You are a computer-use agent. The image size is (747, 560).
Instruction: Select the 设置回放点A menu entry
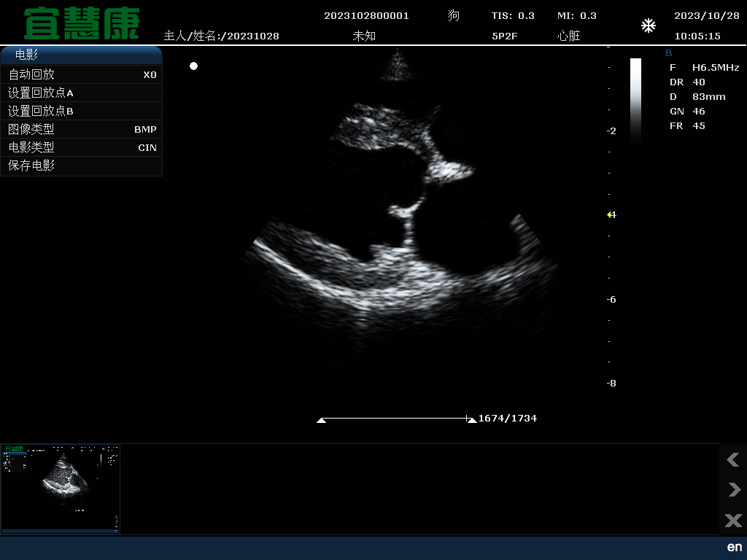81,93
